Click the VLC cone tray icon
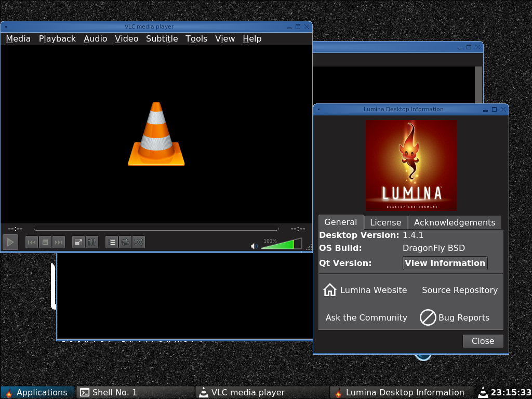 483,393
